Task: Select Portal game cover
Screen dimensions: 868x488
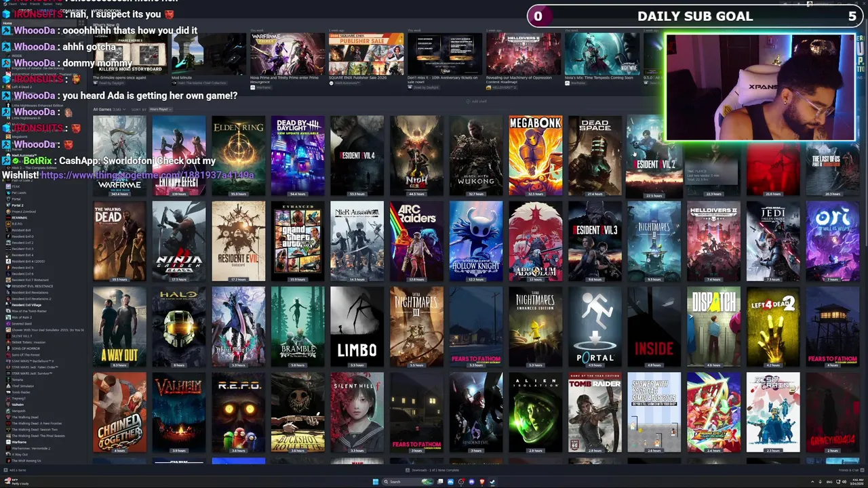Action: [x=595, y=327]
